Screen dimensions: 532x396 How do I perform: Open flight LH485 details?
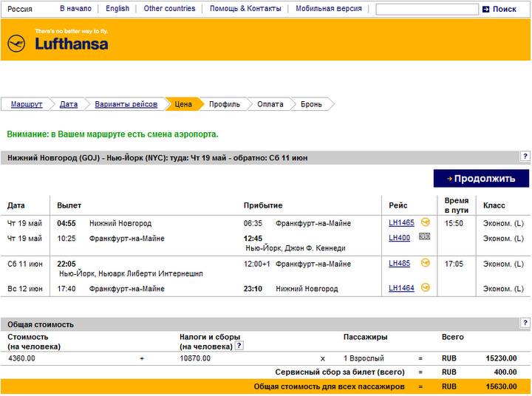399,263
